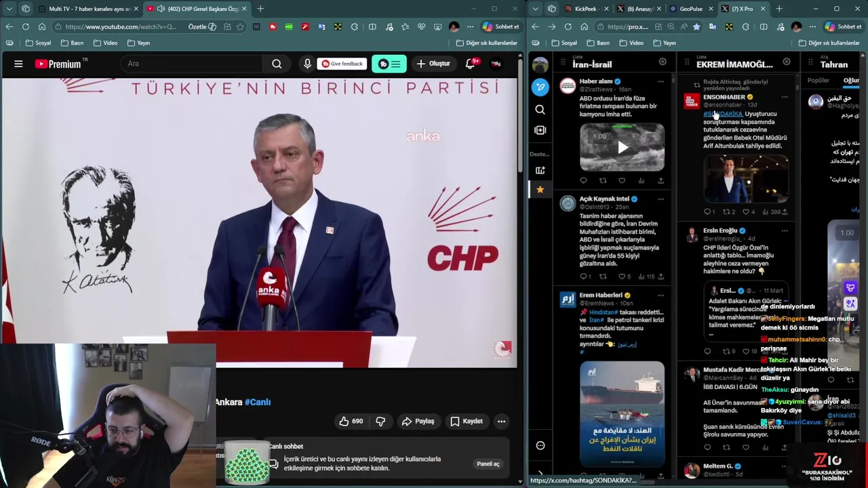Expand the X Pro sidebar arrow
This screenshot has width=868, height=488.
[540, 474]
